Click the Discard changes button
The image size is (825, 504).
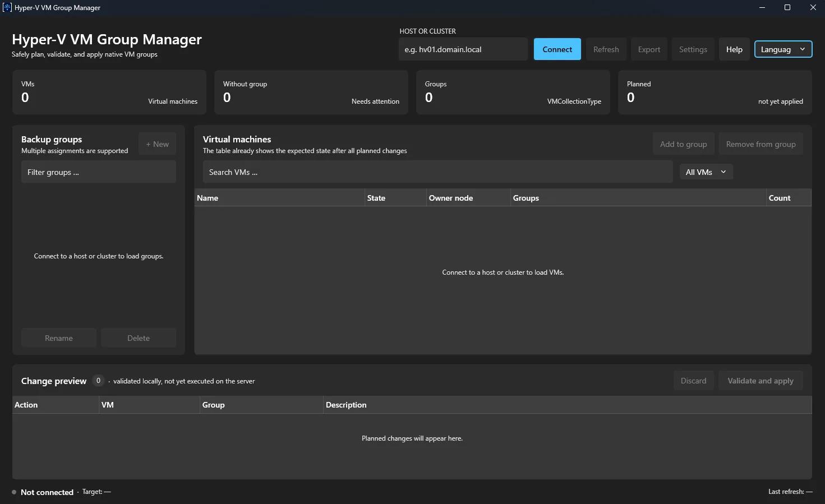(x=693, y=381)
